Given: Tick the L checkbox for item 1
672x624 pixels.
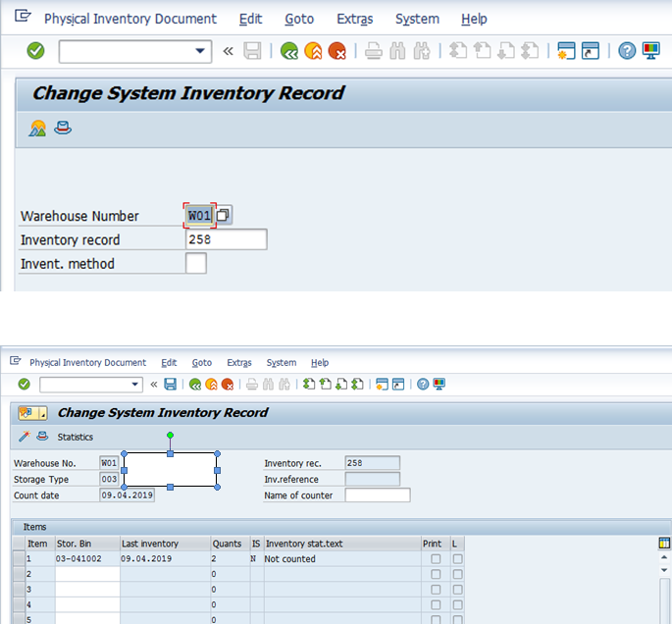Looking at the screenshot, I should (458, 559).
